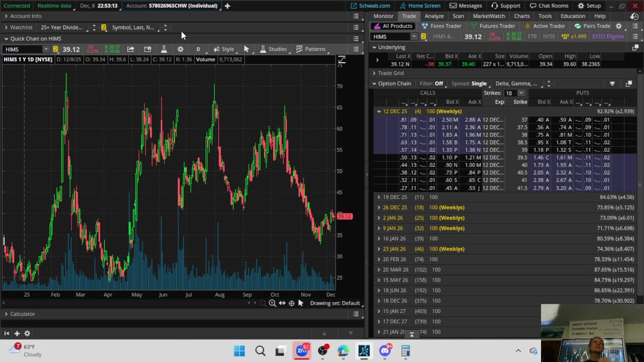Click the add gadget plus icon at bottom left

pos(17,333)
